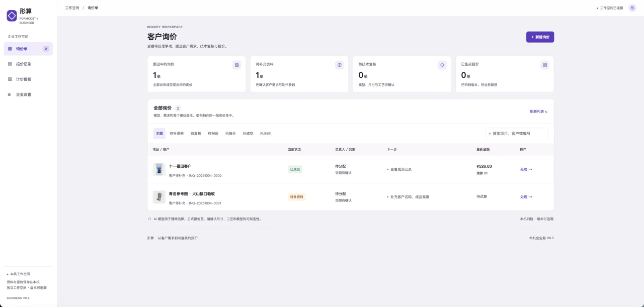Click 本机工作空间 in the sidebar footer
Image resolution: width=644 pixels, height=307 pixels.
pyautogui.click(x=20, y=274)
